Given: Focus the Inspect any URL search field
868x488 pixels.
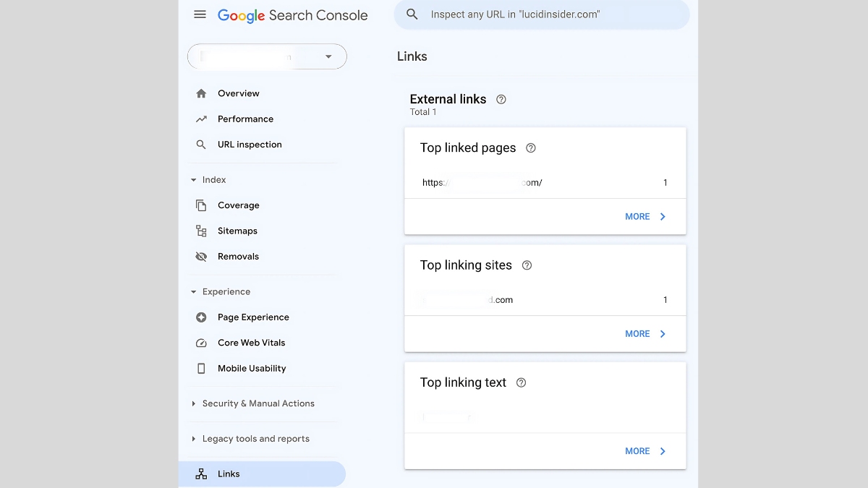Looking at the screenshot, I should [542, 14].
